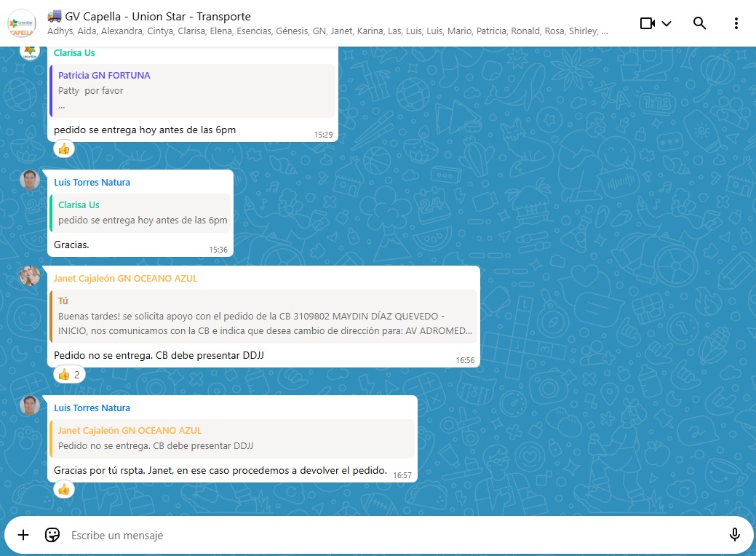Open quoted 'Tú' message about CB 3109802
Screen dimensions: 756x556
click(263, 317)
